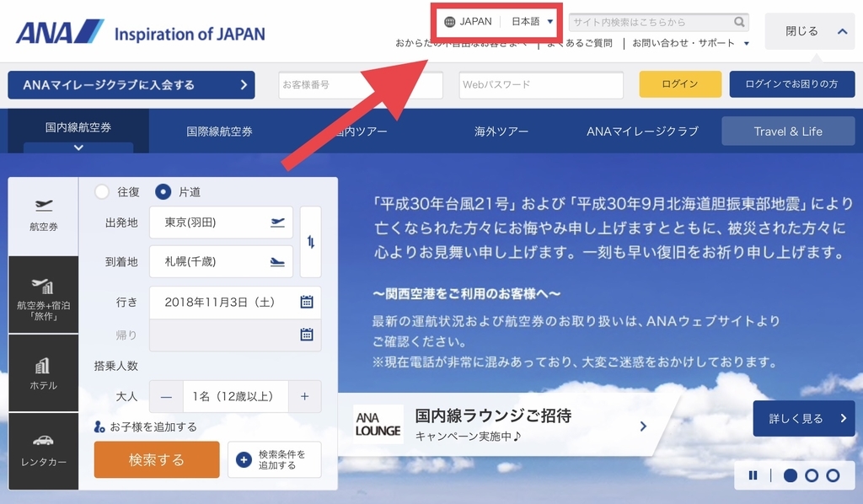The height and width of the screenshot is (504, 863).
Task: Go to first carousel slide dot
Action: [791, 475]
